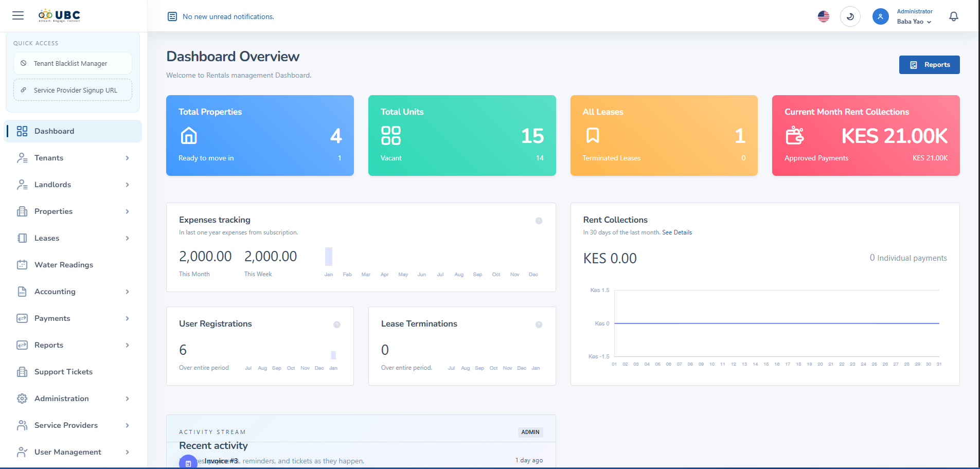Select the Water Readings sidebar icon

coord(22,264)
